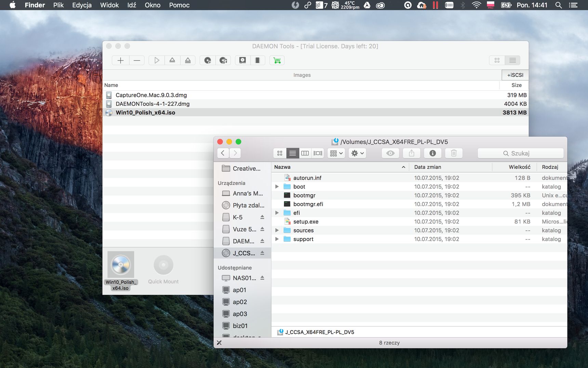Viewport: 588px width, 368px height.
Task: Remove image with minus button in DAEMON Tools
Action: tap(137, 60)
